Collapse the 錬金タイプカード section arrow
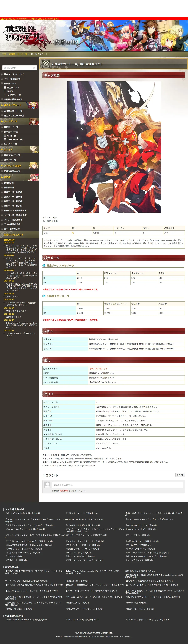This screenshot has width=188, height=644. coord(2,105)
